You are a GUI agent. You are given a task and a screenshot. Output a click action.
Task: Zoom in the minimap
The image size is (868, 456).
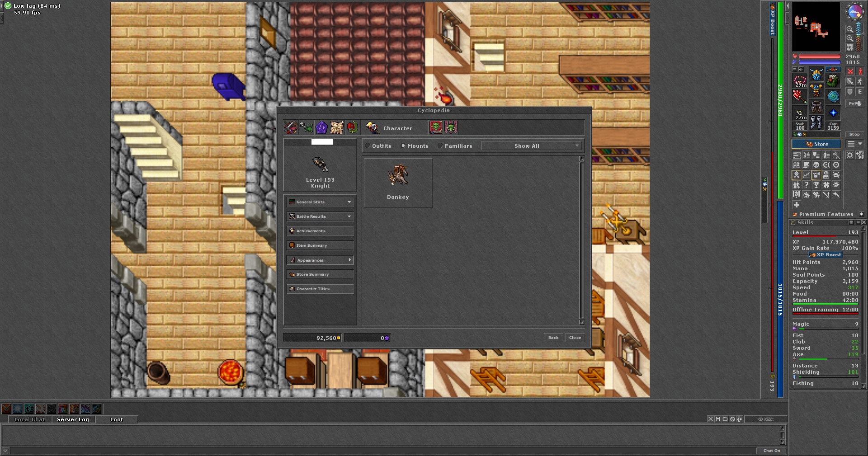pos(850,38)
